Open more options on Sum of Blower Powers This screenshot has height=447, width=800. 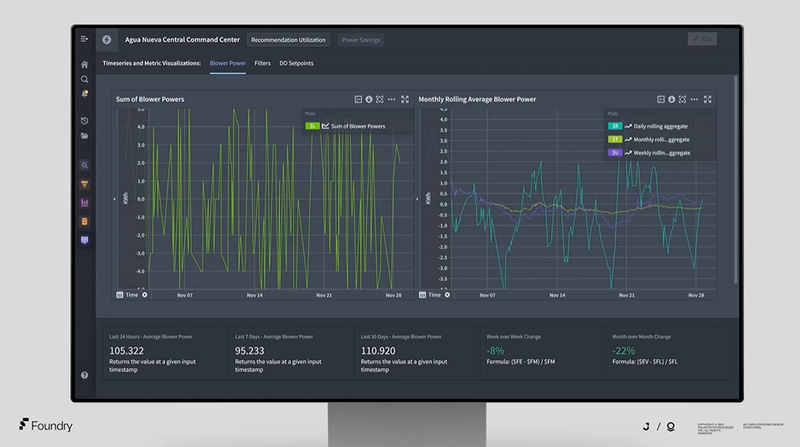coord(392,100)
